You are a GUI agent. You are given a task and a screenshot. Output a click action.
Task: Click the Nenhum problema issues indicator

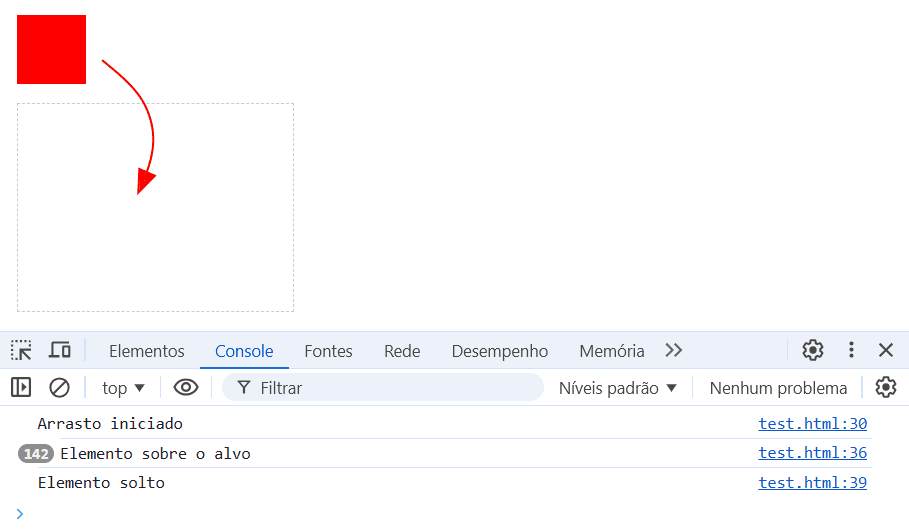click(778, 388)
